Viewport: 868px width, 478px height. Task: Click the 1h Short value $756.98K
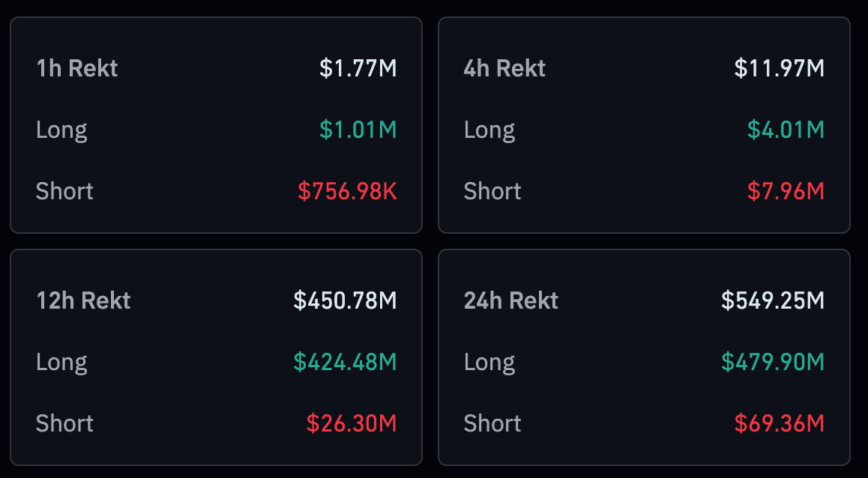[347, 191]
